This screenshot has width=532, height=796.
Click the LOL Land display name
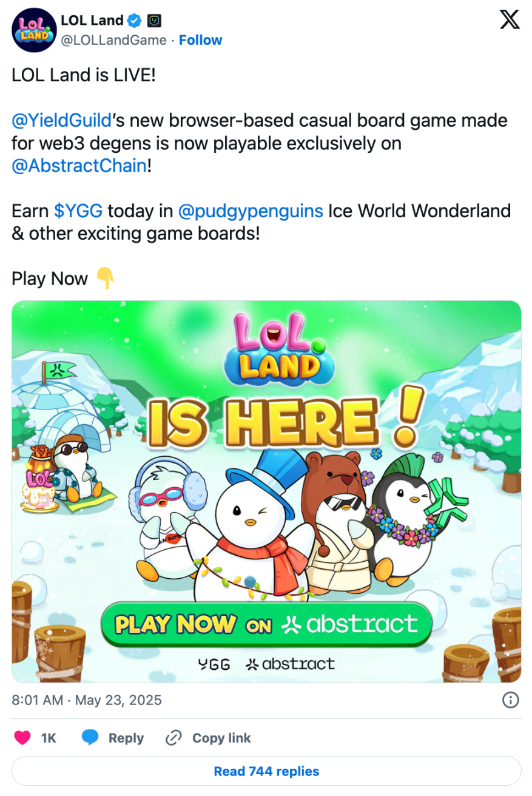point(92,21)
